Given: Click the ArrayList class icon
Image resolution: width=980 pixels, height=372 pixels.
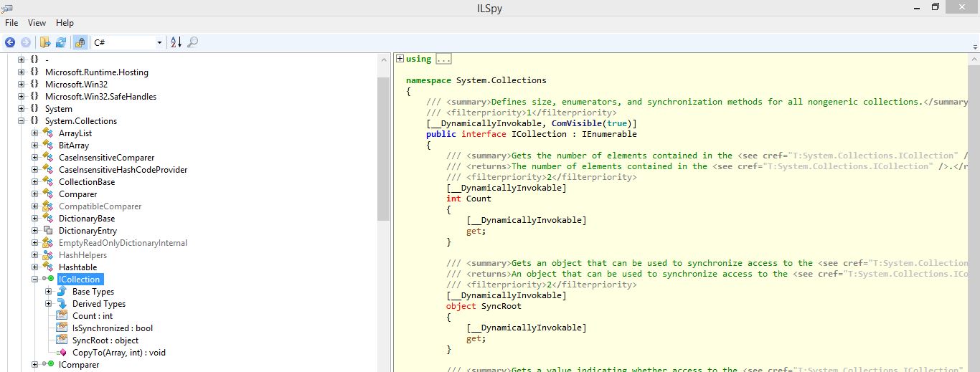Looking at the screenshot, I should [x=48, y=133].
